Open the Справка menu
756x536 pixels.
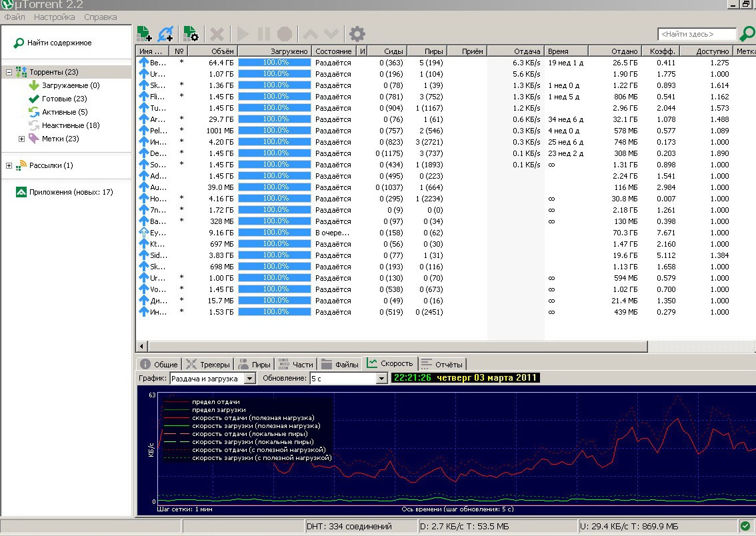(100, 17)
